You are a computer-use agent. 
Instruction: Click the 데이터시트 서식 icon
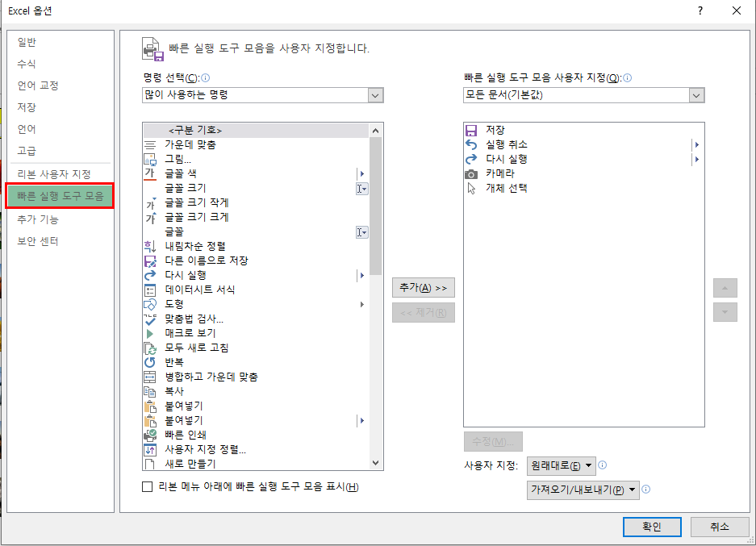[150, 290]
